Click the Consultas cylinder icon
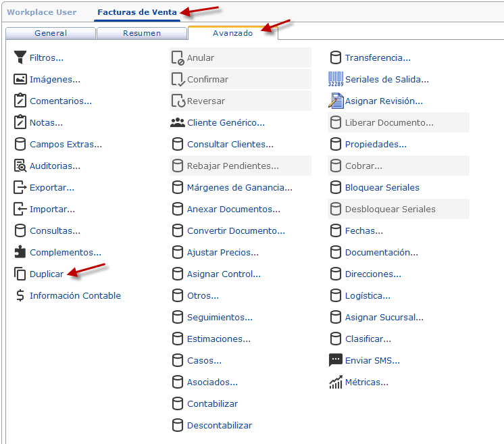The height and width of the screenshot is (444, 504). tap(20, 230)
